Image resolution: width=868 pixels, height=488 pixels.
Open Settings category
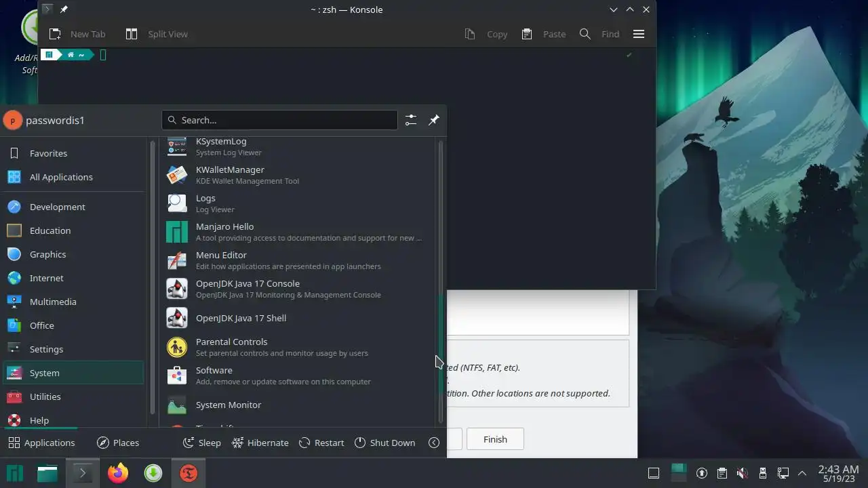(73, 349)
